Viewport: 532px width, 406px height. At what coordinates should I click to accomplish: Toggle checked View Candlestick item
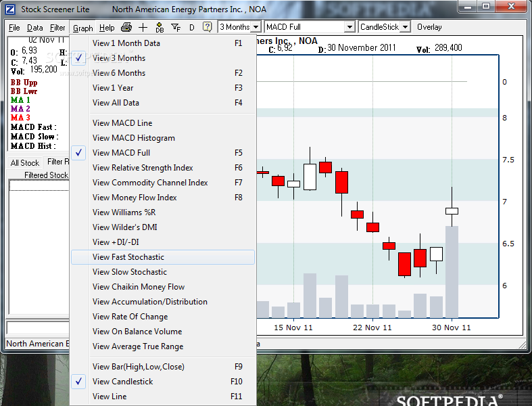(x=163, y=382)
